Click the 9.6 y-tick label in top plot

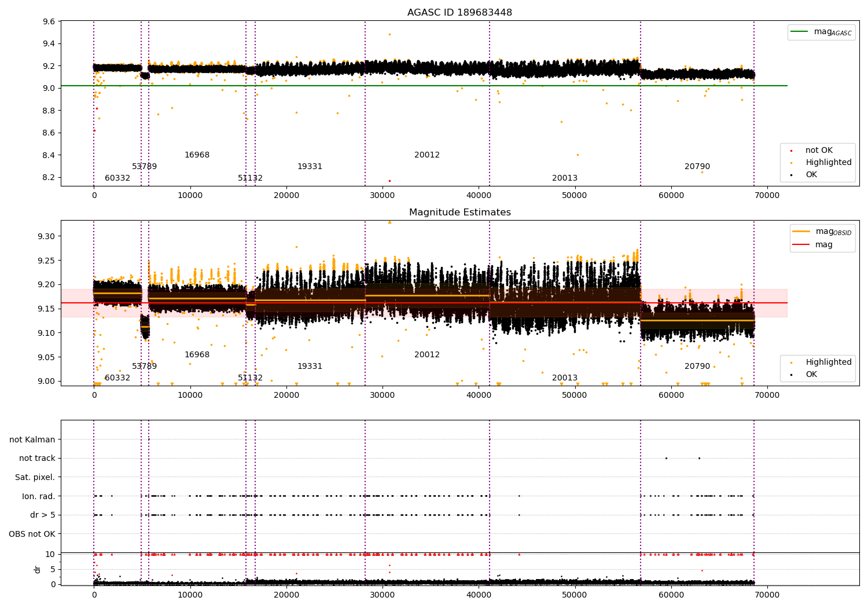tap(49, 22)
